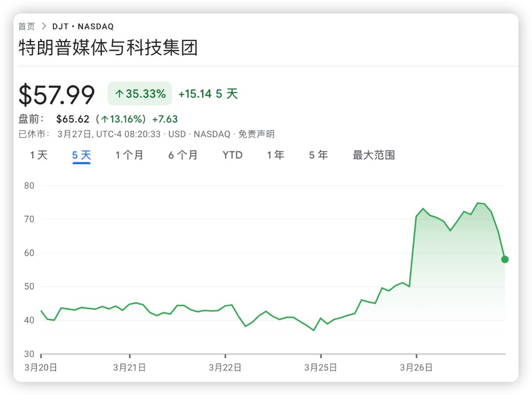Click the +15.14 5 天 change text
532x395 pixels.
(208, 94)
